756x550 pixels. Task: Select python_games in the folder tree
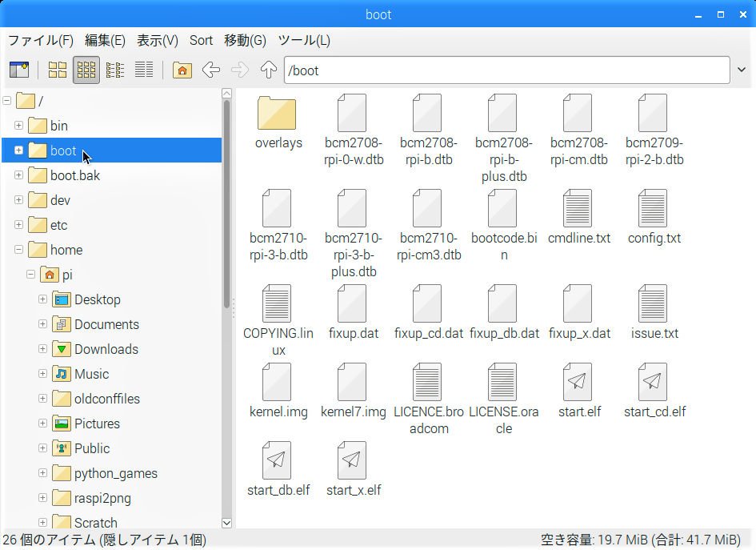[116, 474]
